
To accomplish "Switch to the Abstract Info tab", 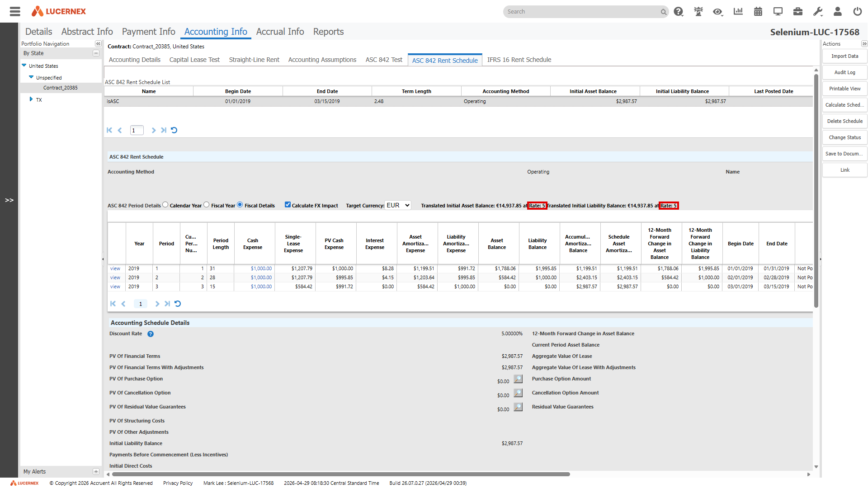I will point(87,32).
